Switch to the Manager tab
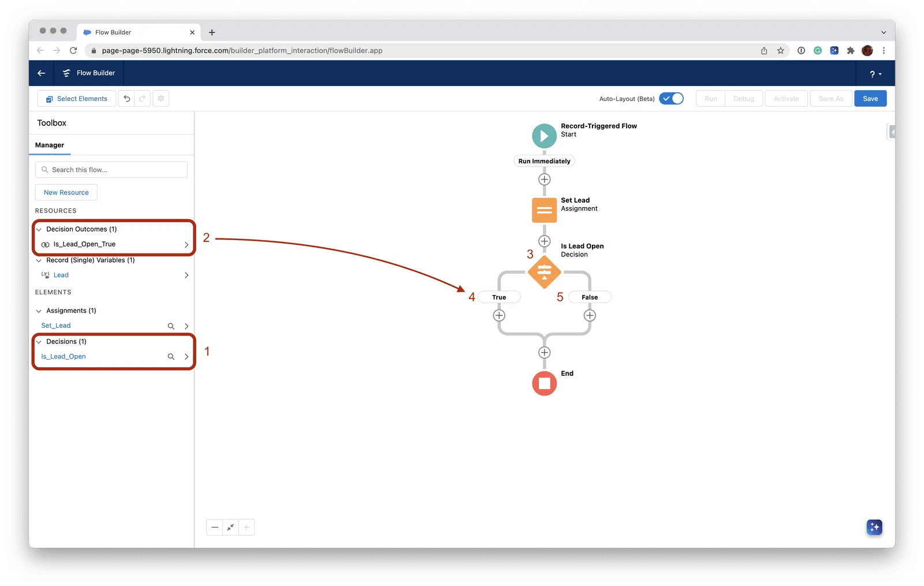924x586 pixels. click(x=50, y=145)
